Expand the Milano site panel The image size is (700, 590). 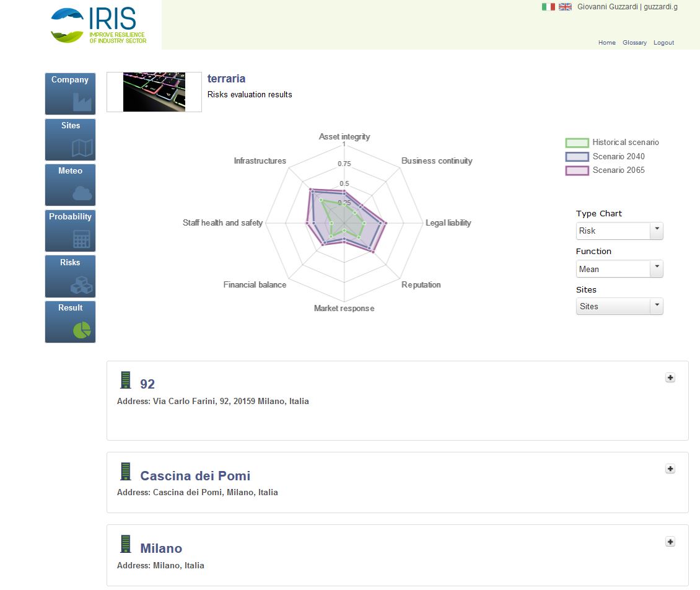pos(670,542)
